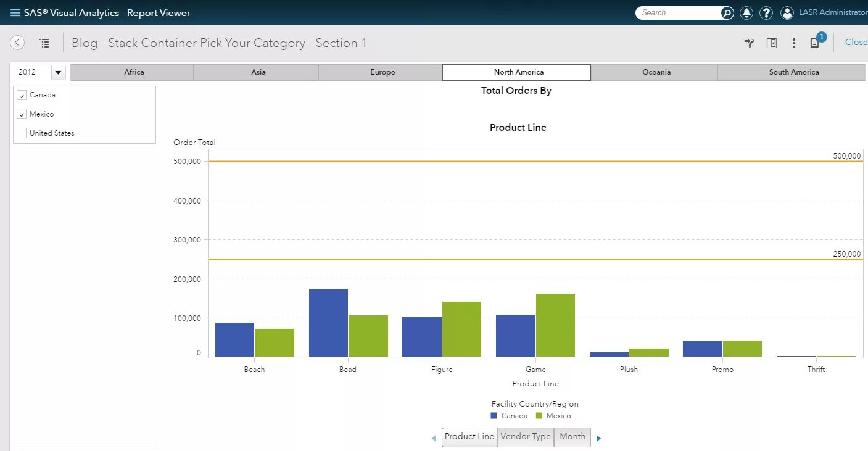Image resolution: width=868 pixels, height=451 pixels.
Task: Click the right arrow beside Month
Action: point(599,439)
